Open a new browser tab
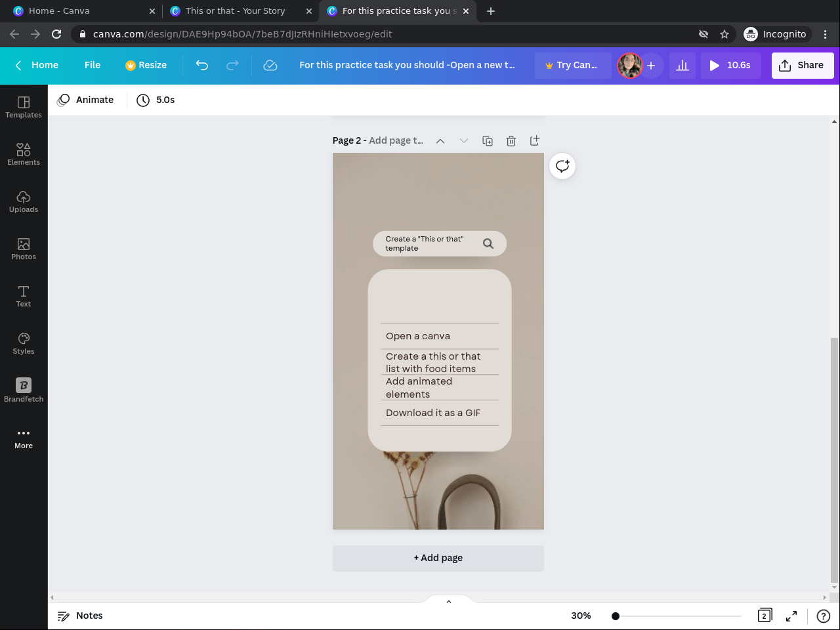840x630 pixels. 491,10
